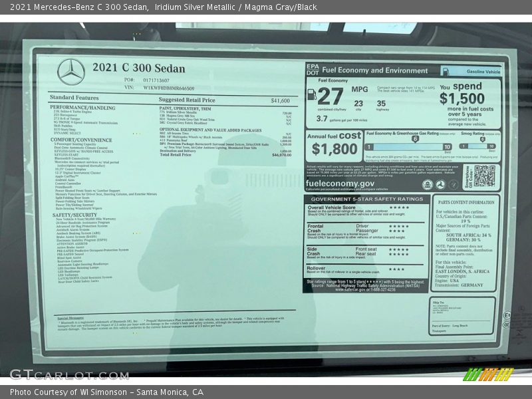
Task: Click the $1,500 fuel cost figure
Action: click(462, 98)
